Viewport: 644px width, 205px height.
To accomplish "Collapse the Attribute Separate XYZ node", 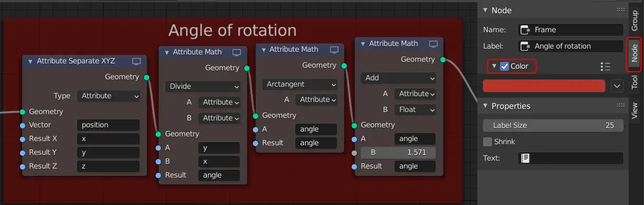I will pyautogui.click(x=30, y=61).
